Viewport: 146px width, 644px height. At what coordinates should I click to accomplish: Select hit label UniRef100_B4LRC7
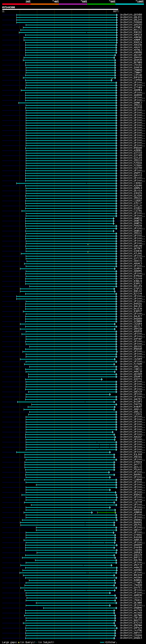pyautogui.click(x=131, y=316)
